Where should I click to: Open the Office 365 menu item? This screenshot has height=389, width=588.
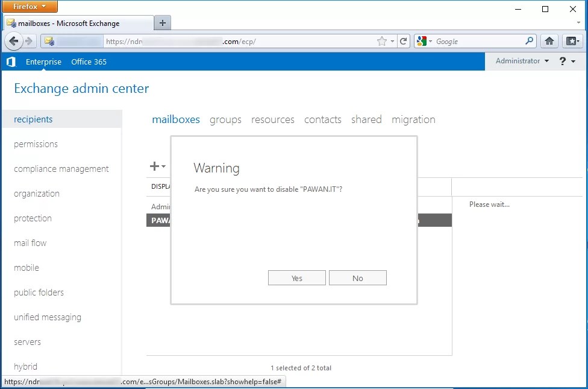88,61
